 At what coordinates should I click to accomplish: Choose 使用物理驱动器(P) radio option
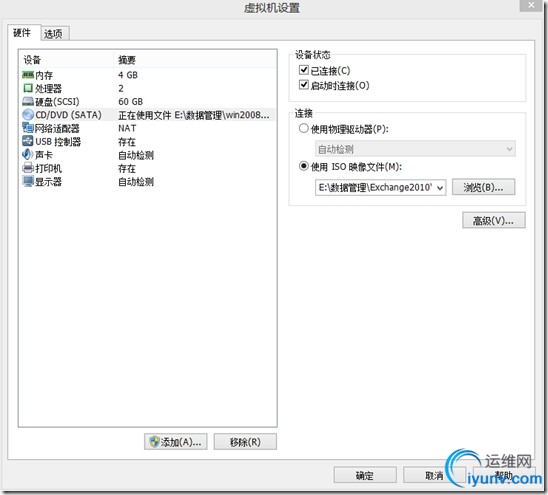tap(304, 129)
